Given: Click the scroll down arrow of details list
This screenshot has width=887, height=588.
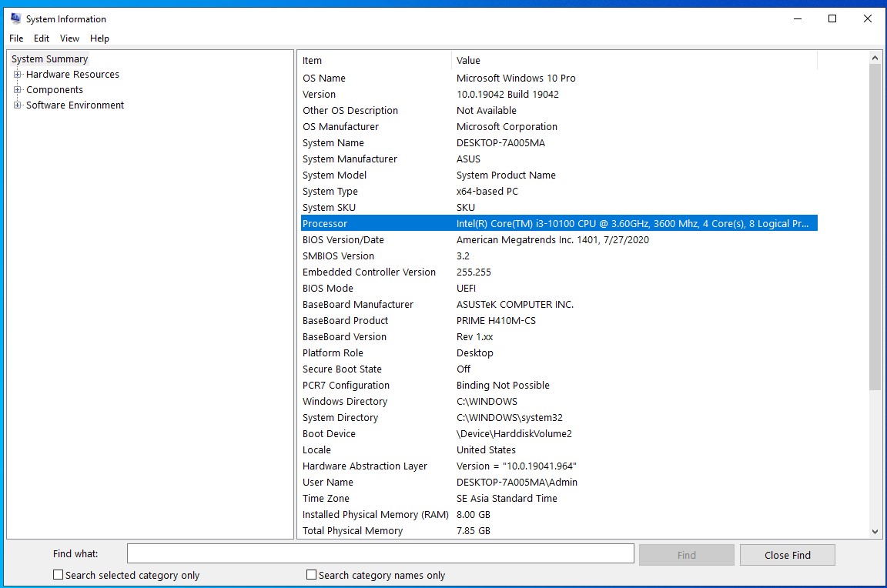Looking at the screenshot, I should (x=875, y=531).
